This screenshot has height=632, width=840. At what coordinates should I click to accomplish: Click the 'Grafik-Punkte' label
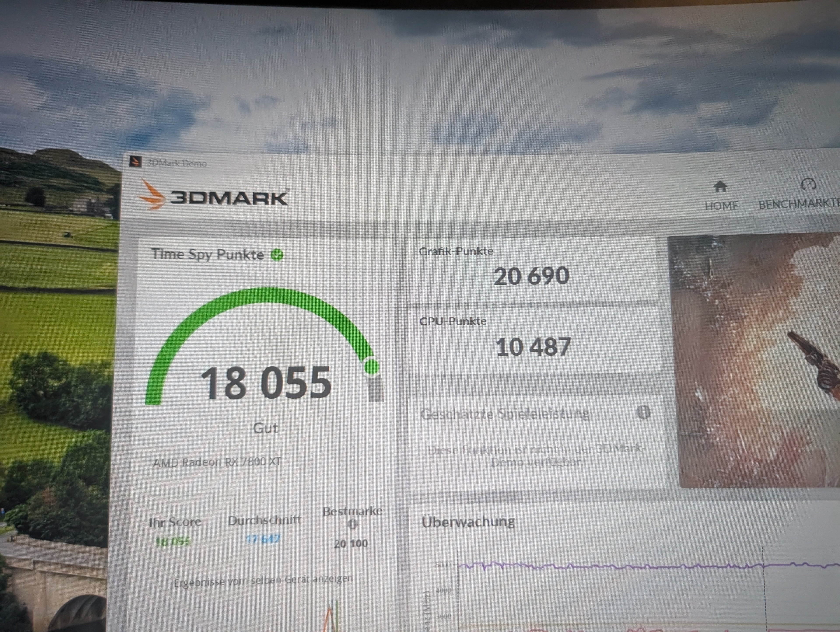[x=456, y=251]
